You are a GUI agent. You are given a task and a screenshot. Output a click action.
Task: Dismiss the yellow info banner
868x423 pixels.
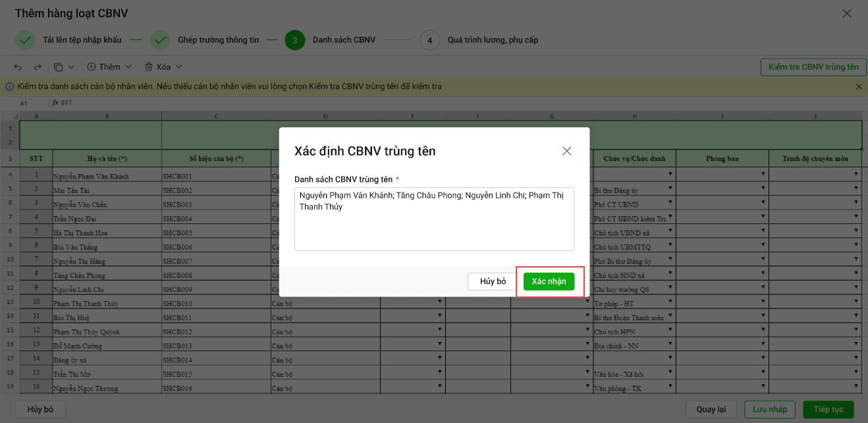tap(859, 86)
